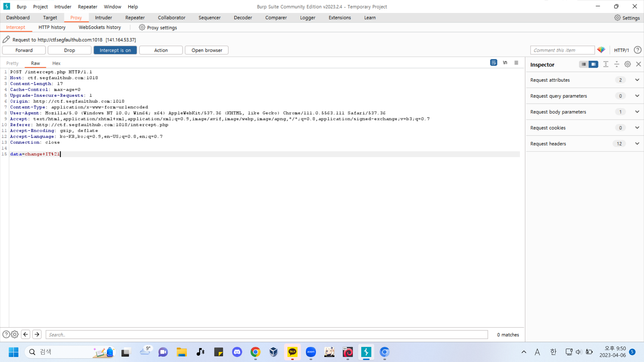This screenshot has width=644, height=362.
Task: Go to previous search match arrow
Action: (x=25, y=335)
